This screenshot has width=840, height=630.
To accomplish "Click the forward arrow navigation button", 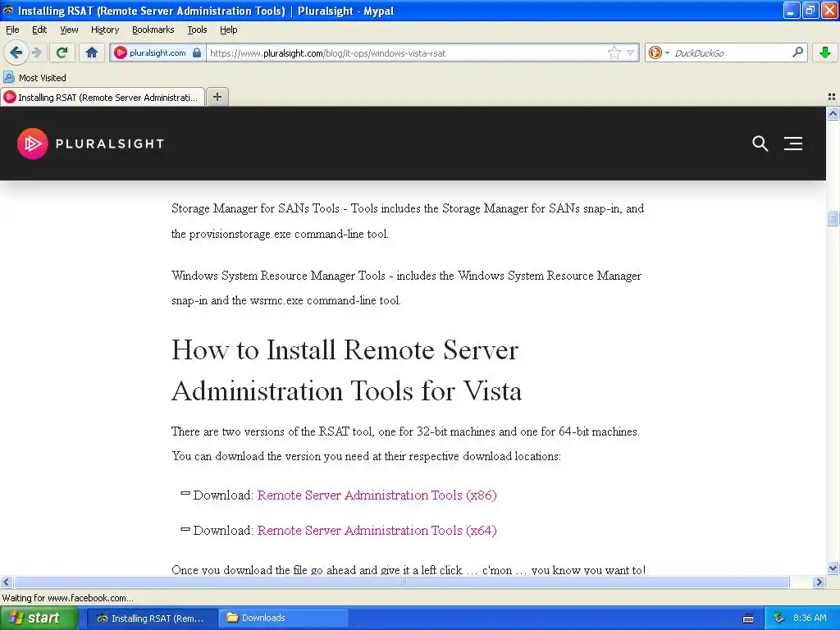I will coord(36,52).
